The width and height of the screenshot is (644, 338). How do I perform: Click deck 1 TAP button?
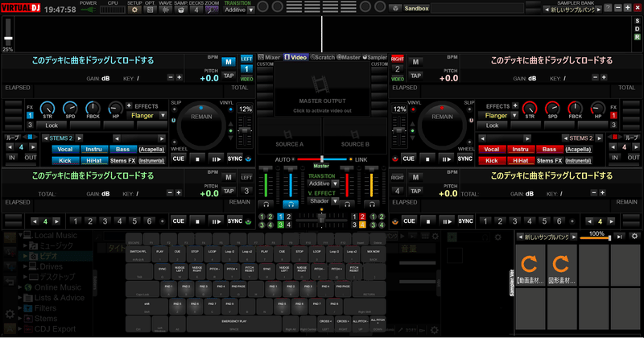click(229, 76)
